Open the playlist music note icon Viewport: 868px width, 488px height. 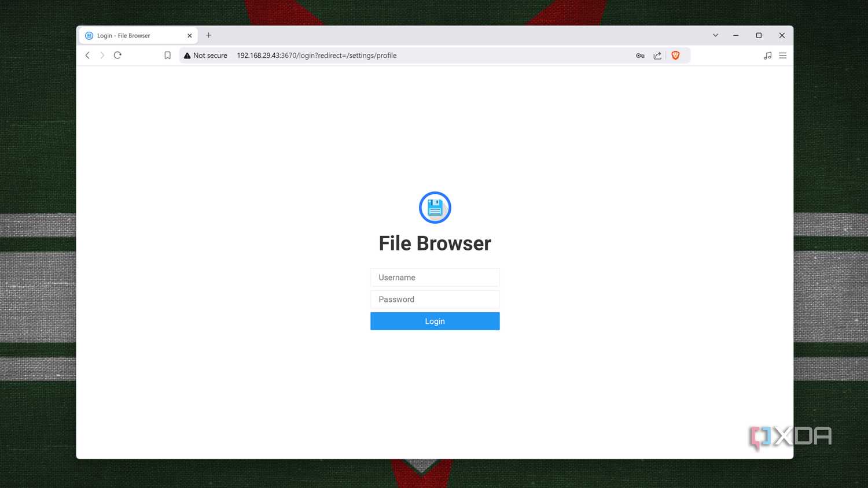tap(767, 56)
